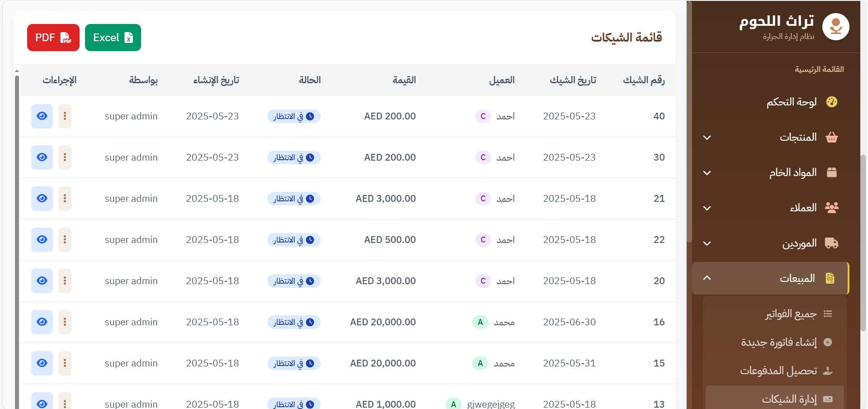Click the eye view icon for cheque 21
The image size is (868, 409).
coord(42,199)
